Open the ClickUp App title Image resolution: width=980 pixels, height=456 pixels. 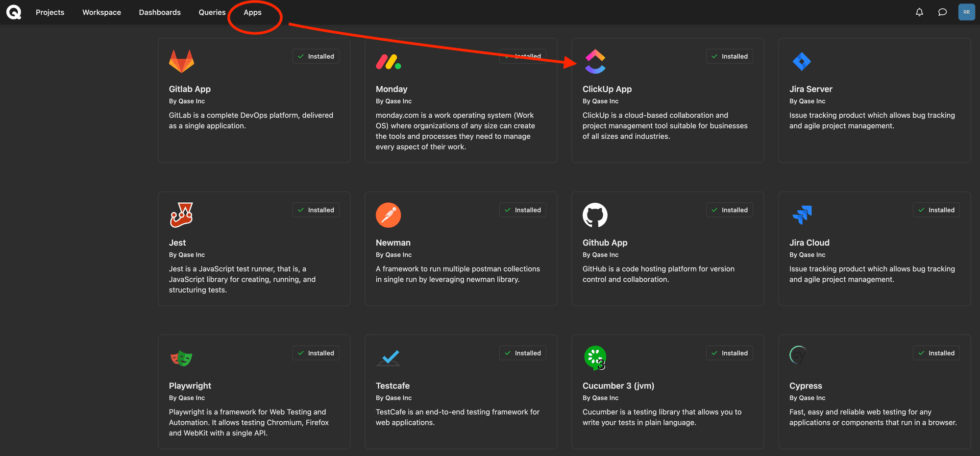pyautogui.click(x=607, y=89)
